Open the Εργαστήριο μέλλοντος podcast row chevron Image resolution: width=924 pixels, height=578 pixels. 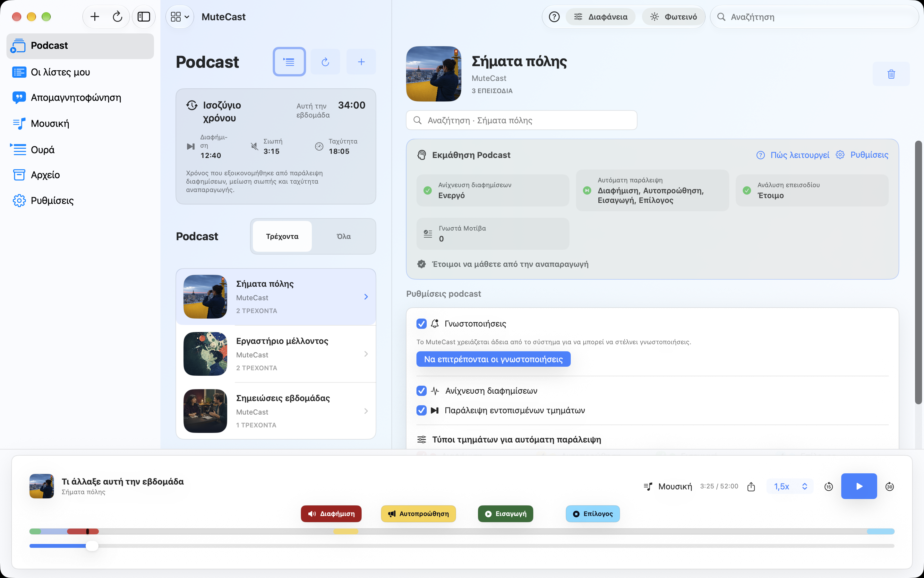pyautogui.click(x=366, y=354)
